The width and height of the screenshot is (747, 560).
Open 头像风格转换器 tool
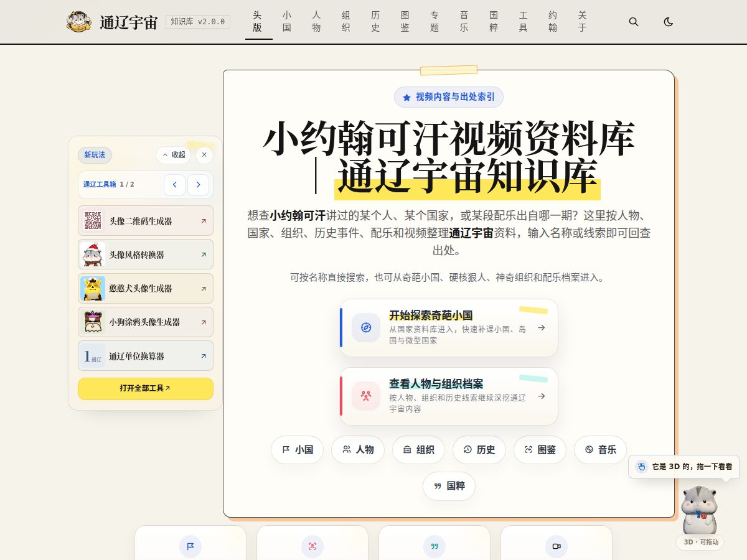click(x=146, y=254)
